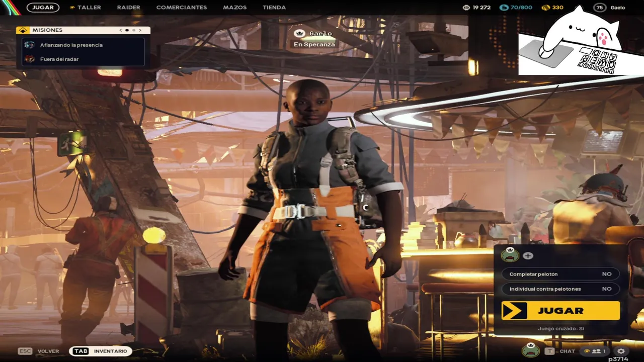Go to previous missions page arrow
This screenshot has width=644, height=362.
point(120,30)
